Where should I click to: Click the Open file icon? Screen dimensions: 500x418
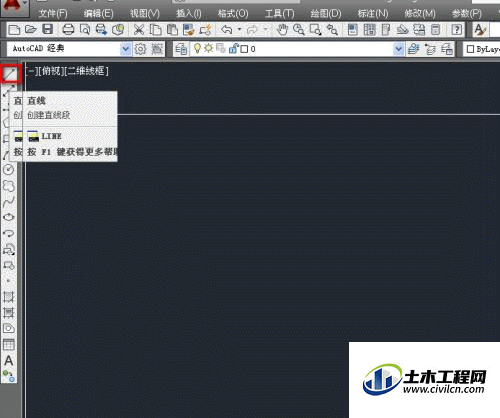point(31,30)
